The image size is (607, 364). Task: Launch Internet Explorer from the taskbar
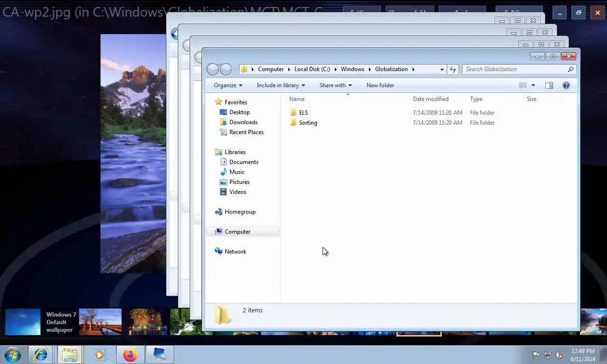(40, 355)
